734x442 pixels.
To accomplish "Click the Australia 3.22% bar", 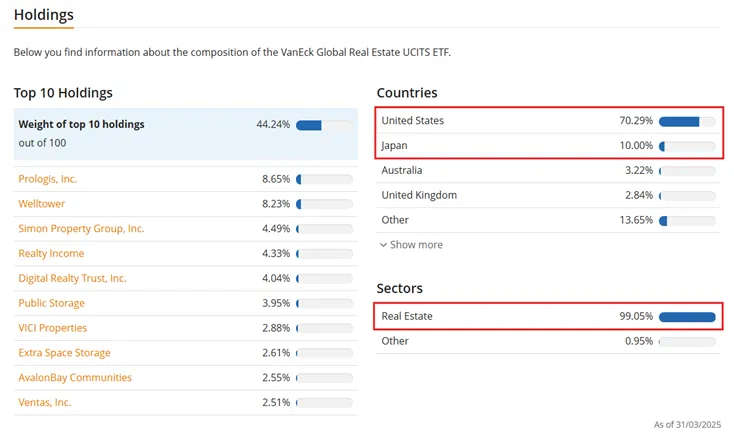I will (687, 171).
